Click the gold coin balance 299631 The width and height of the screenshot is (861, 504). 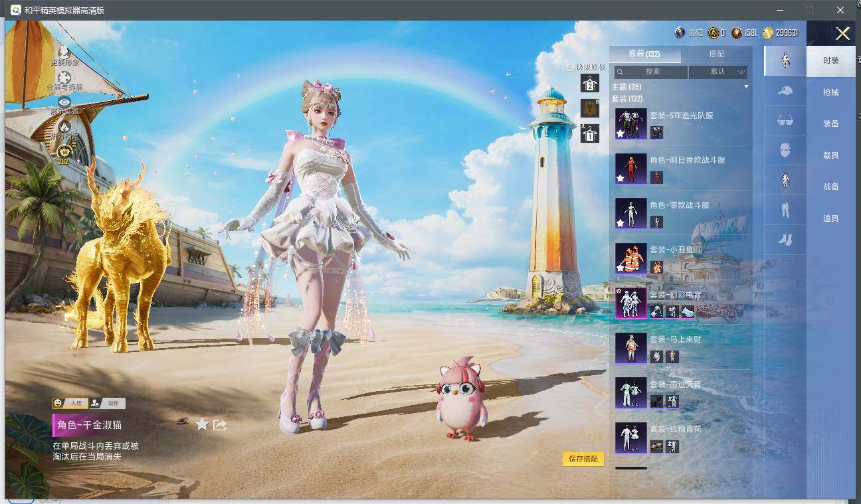[x=781, y=33]
